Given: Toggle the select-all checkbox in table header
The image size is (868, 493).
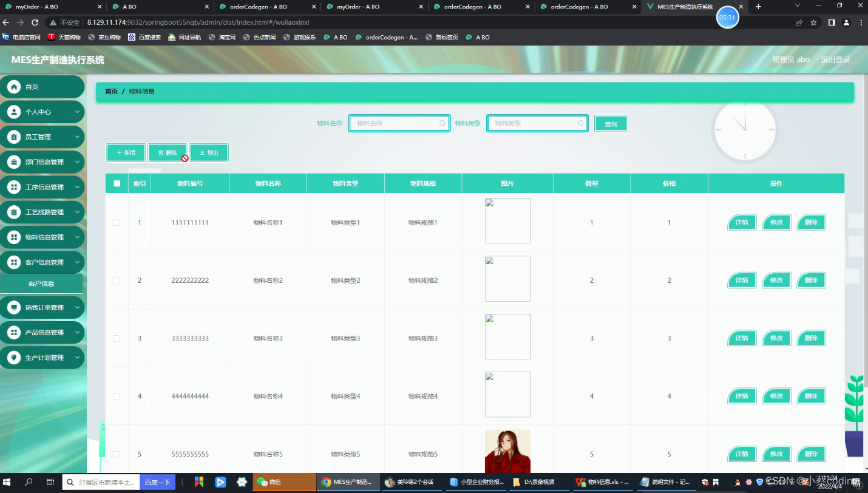Looking at the screenshot, I should 117,183.
